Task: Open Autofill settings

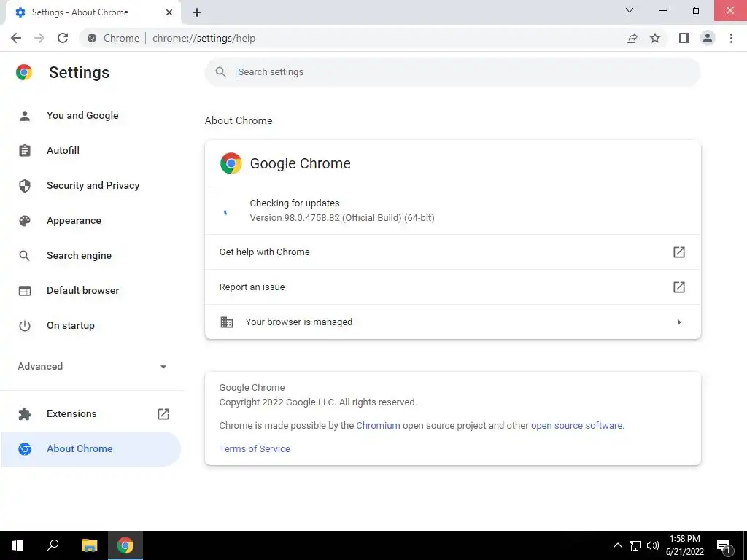Action: point(90,150)
